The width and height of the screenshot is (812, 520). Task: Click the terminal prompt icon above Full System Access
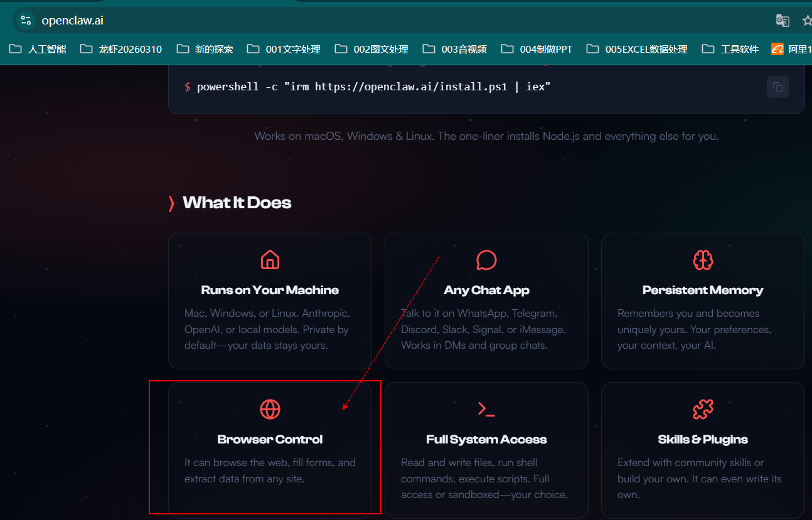(486, 409)
